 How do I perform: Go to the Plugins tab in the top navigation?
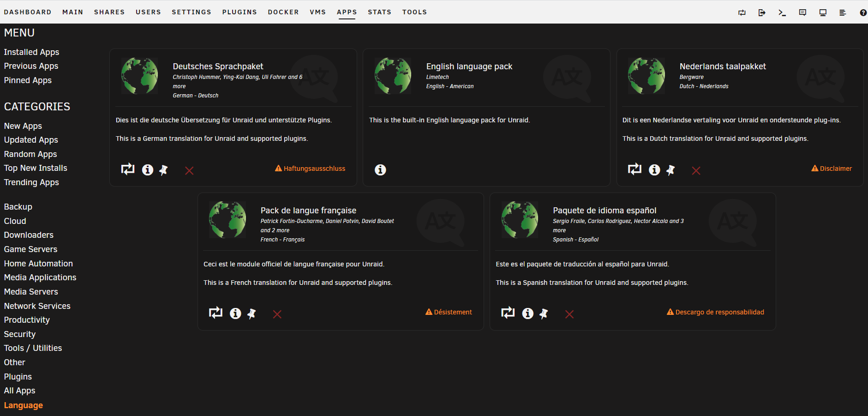tap(239, 12)
